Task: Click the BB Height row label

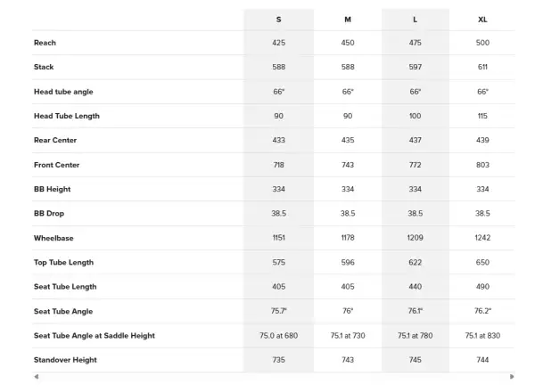Action: click(53, 189)
